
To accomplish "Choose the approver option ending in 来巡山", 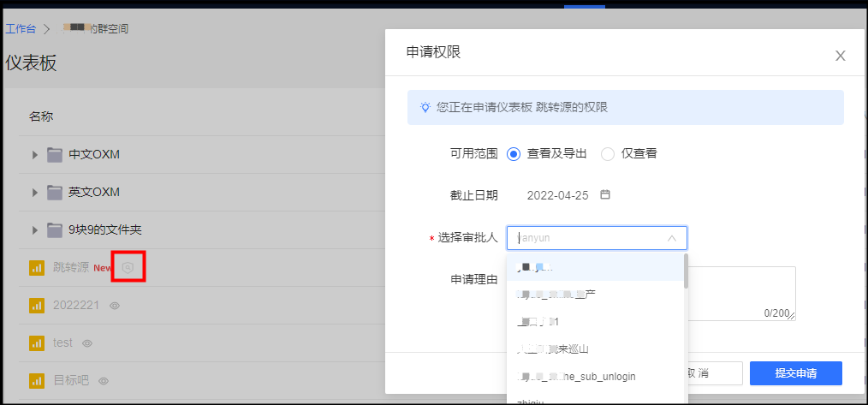I will (x=554, y=349).
